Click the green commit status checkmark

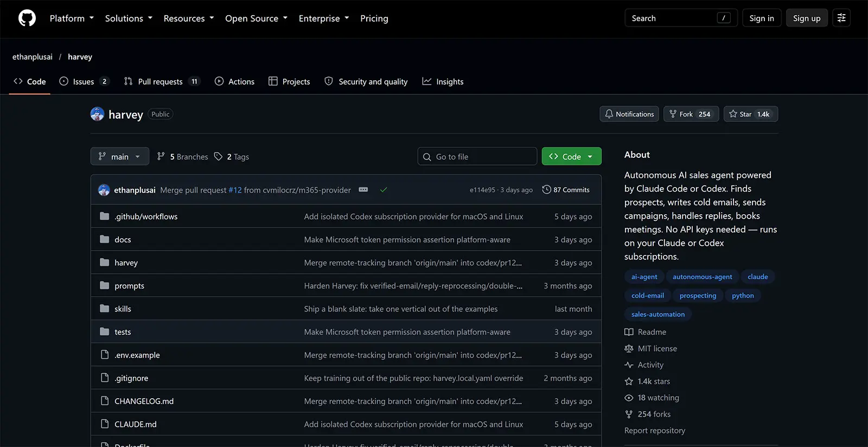[384, 190]
